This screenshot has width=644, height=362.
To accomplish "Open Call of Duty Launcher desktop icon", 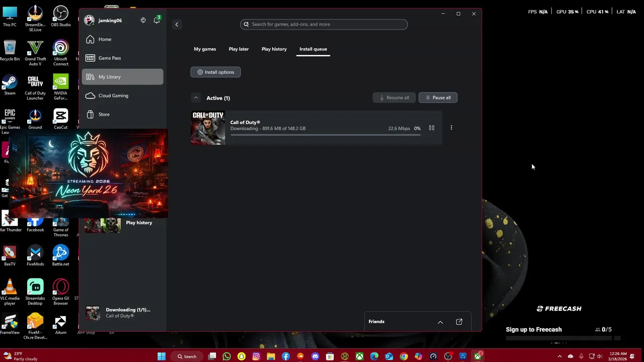I will point(35,87).
